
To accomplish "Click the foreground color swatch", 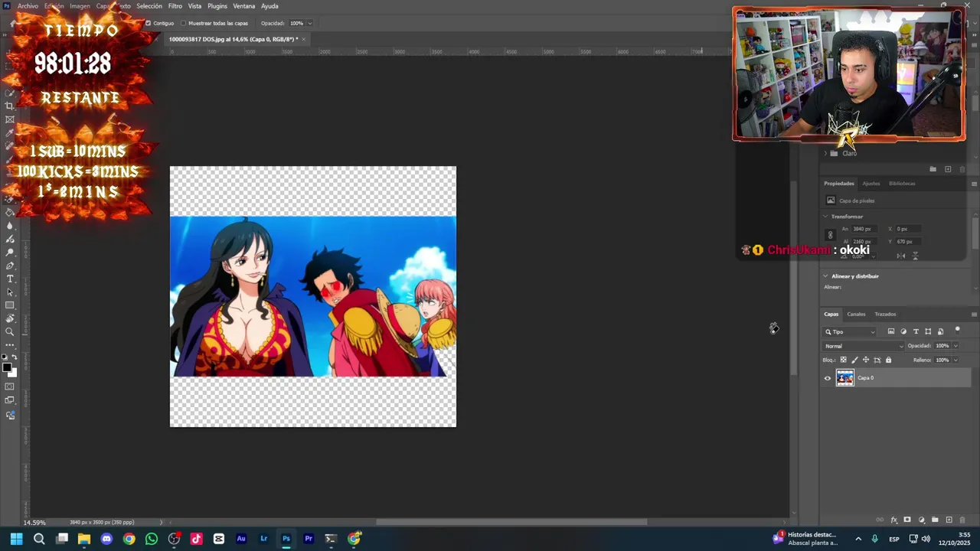I will [7, 368].
